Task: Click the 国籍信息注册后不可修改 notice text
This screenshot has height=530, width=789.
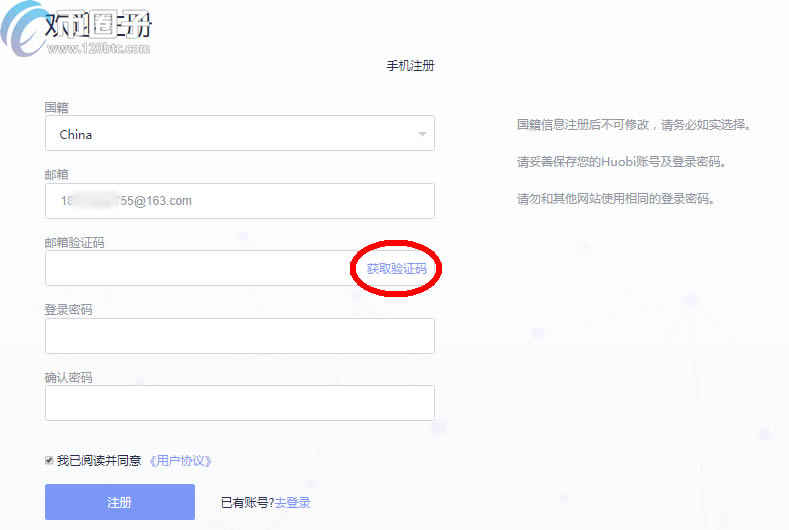Action: pyautogui.click(x=633, y=126)
